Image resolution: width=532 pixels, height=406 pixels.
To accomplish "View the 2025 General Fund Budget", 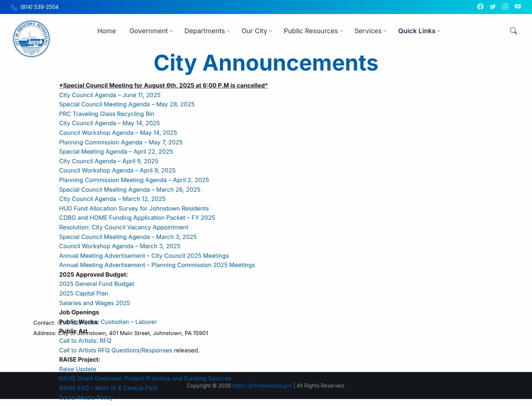I will [96, 284].
